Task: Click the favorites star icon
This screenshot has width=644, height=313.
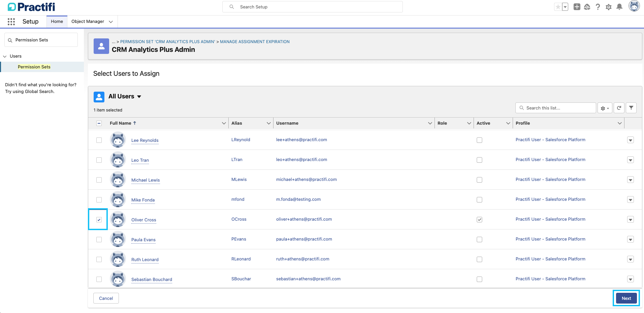Action: tap(558, 7)
